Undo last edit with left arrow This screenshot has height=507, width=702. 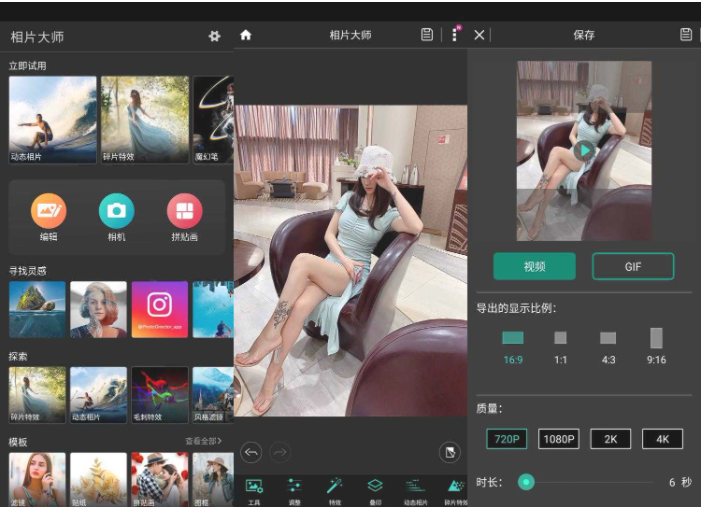click(251, 452)
